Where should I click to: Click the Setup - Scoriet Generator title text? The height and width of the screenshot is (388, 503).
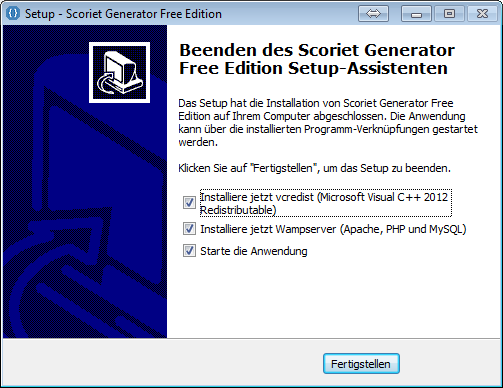pos(123,14)
